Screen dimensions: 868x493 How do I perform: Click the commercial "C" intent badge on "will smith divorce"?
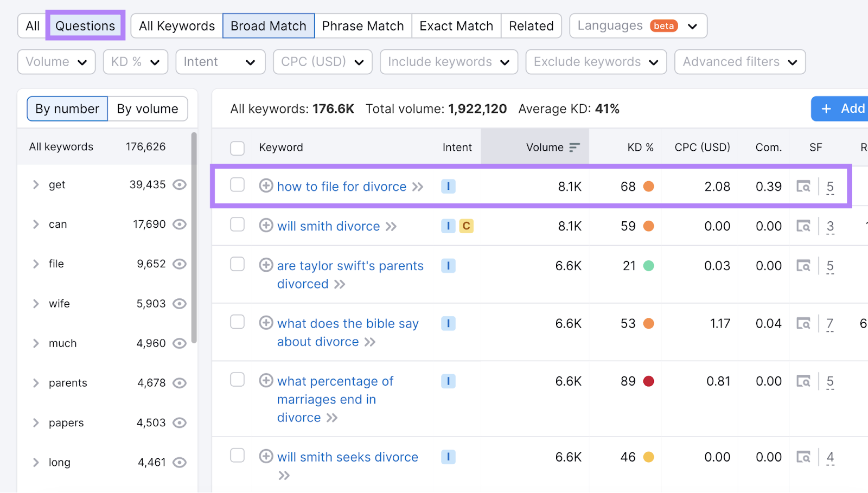pos(467,226)
